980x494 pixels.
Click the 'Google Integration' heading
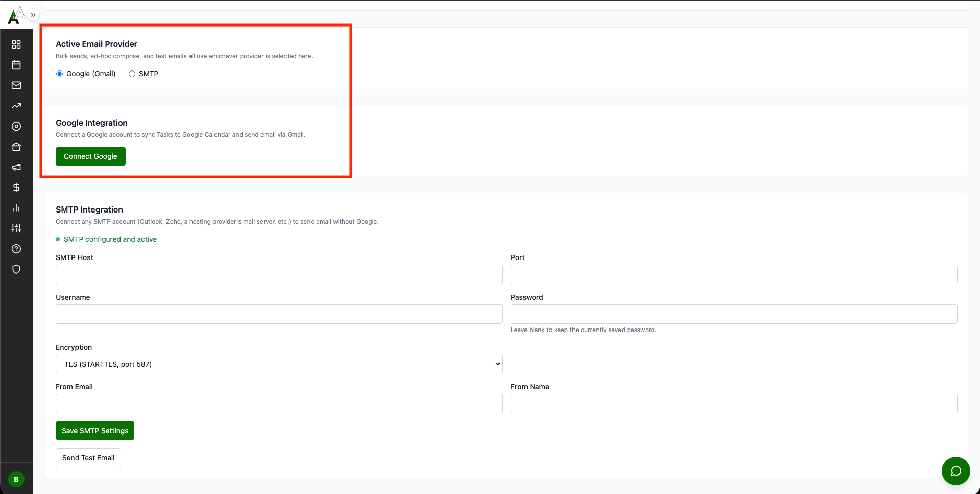click(x=91, y=123)
